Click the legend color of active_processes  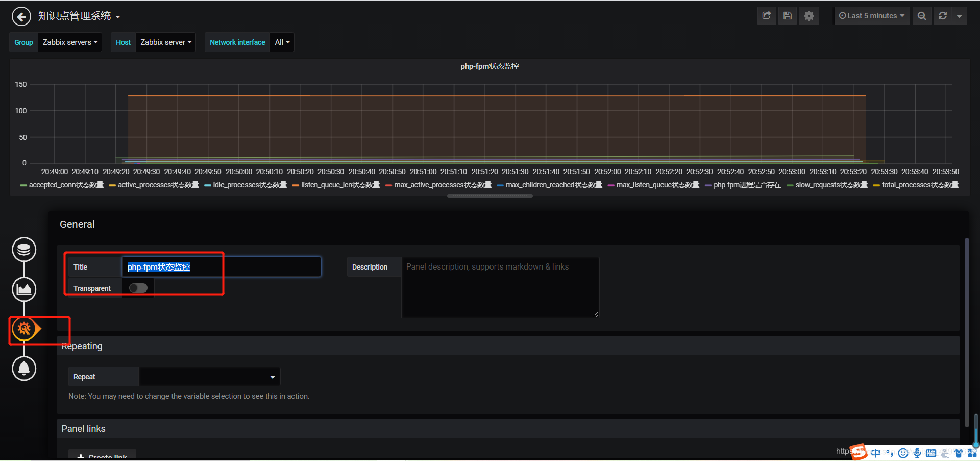(x=112, y=185)
